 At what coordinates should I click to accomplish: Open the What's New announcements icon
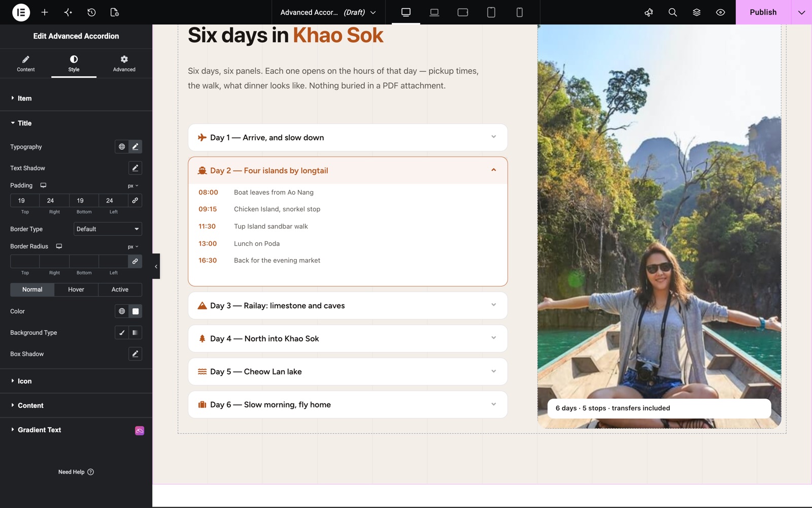point(649,12)
